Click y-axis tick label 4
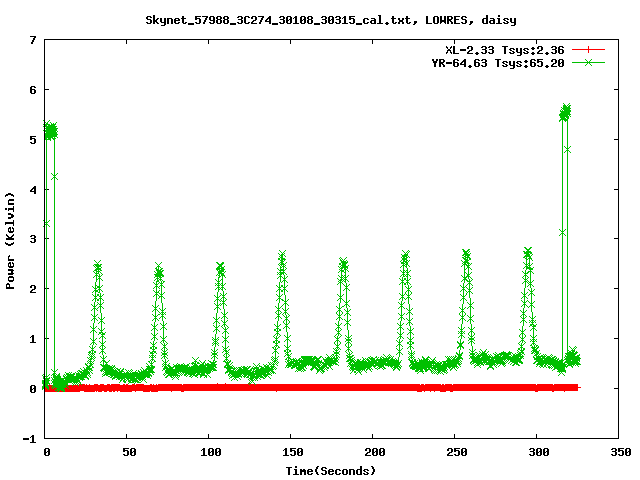 [x=33, y=190]
